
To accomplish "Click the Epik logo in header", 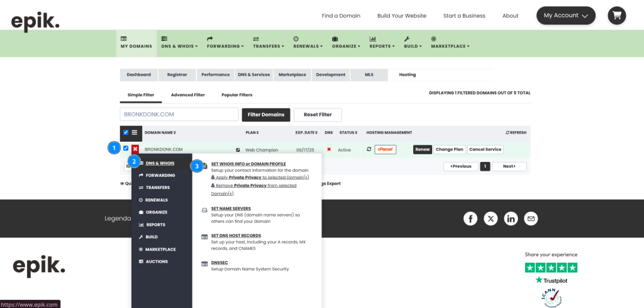I will 35,22.
